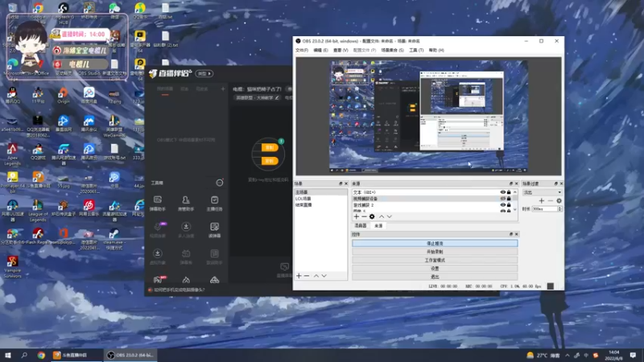Viewport: 644px width, 362px height.
Task: Undock the Scenes panel float icon
Action: [x=341, y=183]
